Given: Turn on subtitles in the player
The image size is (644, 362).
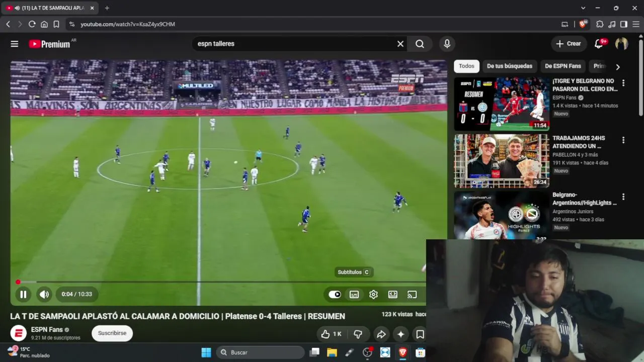Looking at the screenshot, I should [x=354, y=295].
